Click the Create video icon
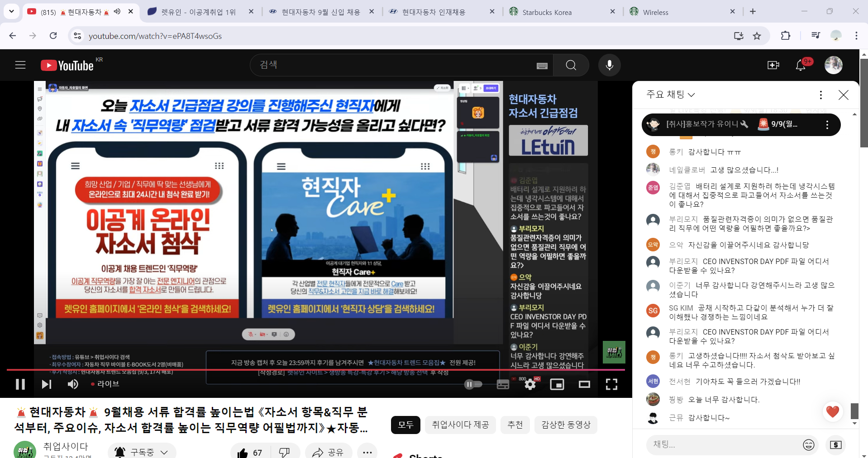The image size is (868, 458). coord(773,65)
